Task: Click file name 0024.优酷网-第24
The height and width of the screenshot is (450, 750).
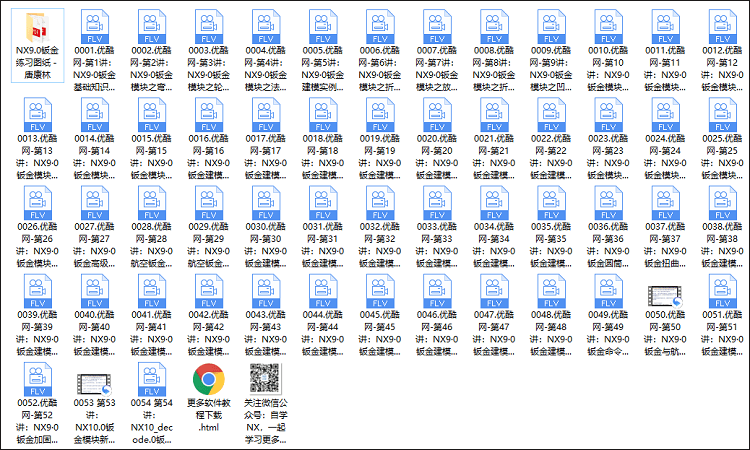Action: (x=665, y=156)
